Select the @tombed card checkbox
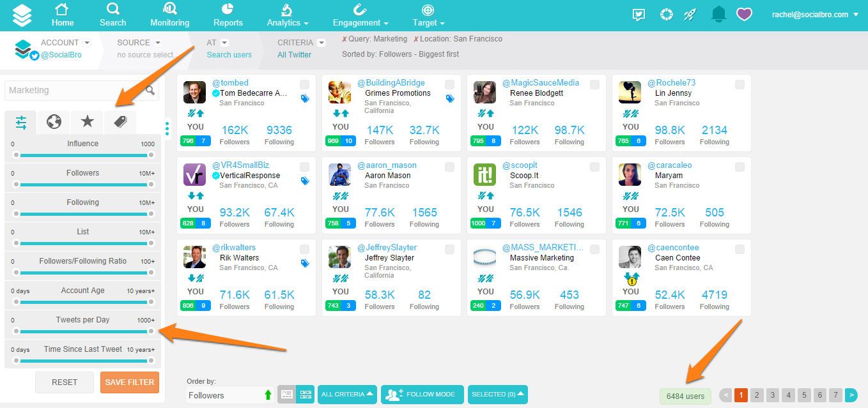 (x=304, y=84)
